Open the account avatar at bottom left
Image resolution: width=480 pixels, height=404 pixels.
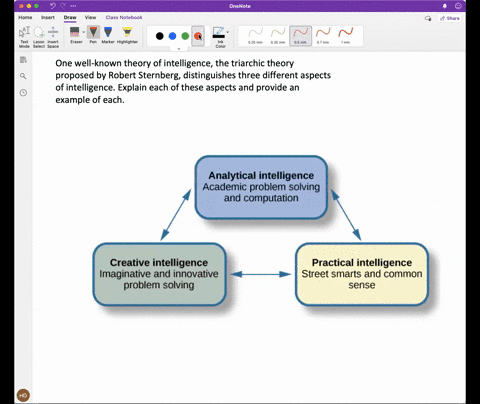[x=23, y=395]
